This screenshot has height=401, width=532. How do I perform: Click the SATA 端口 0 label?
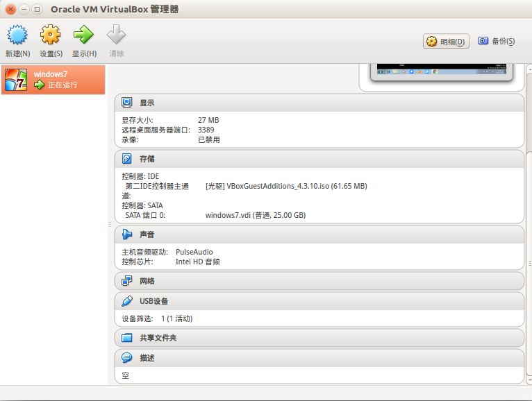pyautogui.click(x=145, y=215)
